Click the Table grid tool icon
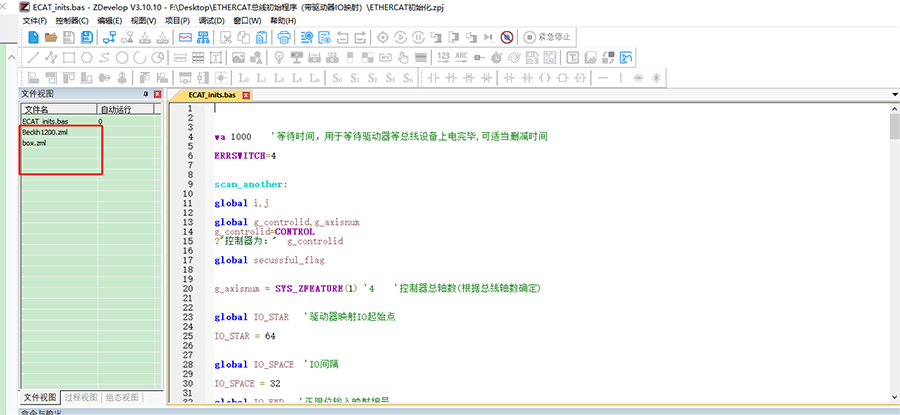 point(198,57)
